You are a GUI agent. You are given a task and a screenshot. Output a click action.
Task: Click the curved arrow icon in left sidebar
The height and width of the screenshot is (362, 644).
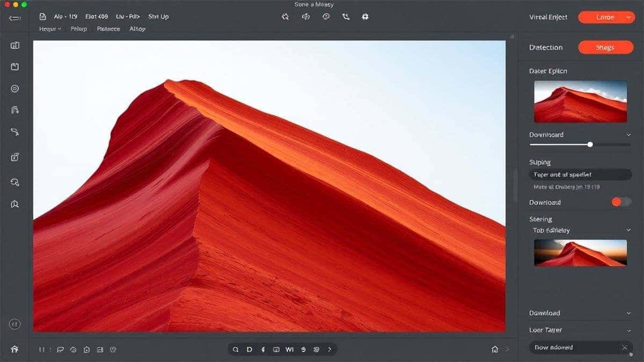15,131
